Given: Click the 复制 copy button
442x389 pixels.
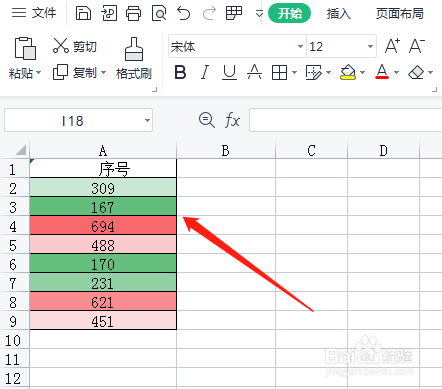Looking at the screenshot, I should [x=75, y=72].
